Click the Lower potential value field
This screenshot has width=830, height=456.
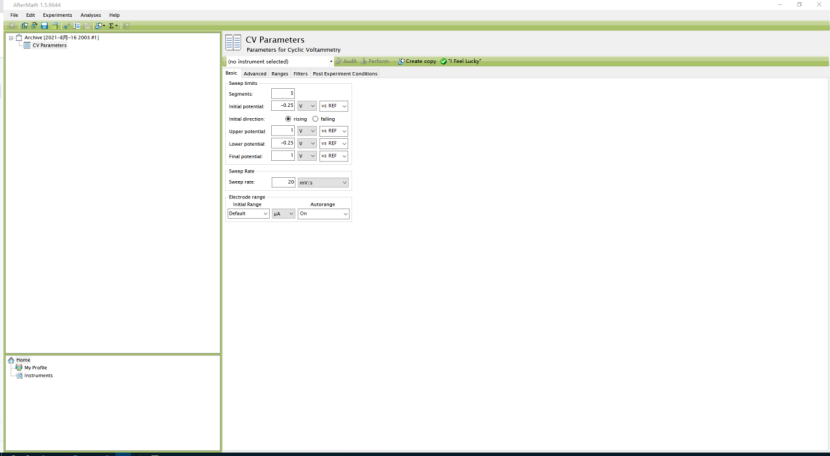283,144
